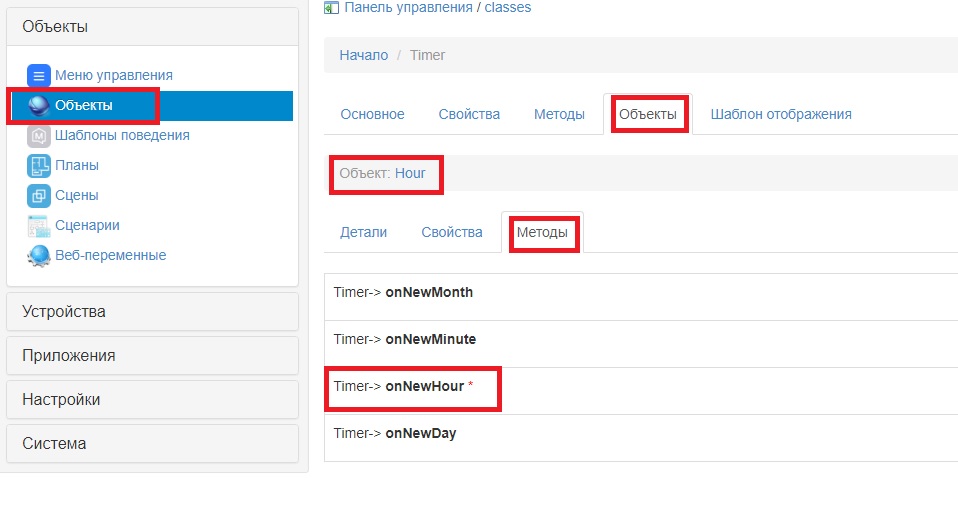Open the onNewMonth method row
The image size is (958, 507).
pyautogui.click(x=641, y=297)
